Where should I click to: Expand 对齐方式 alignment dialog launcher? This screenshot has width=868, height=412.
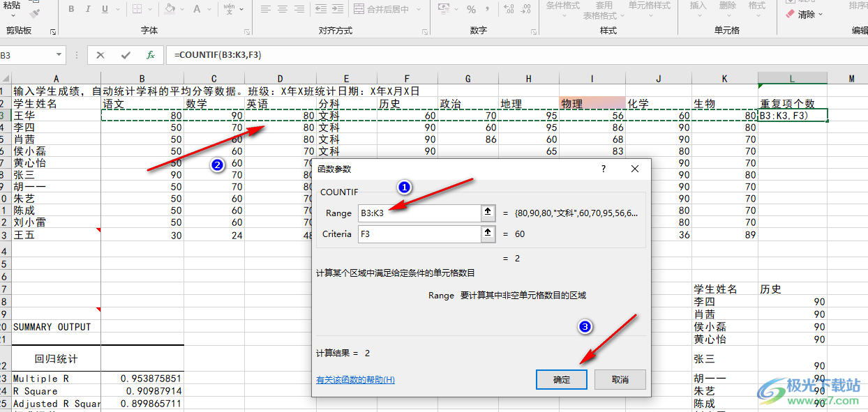424,32
